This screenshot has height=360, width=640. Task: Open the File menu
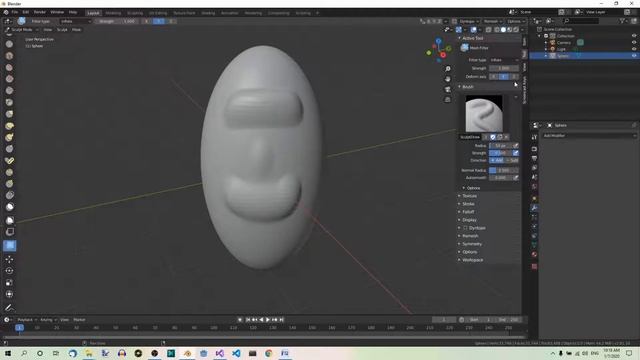[x=15, y=12]
